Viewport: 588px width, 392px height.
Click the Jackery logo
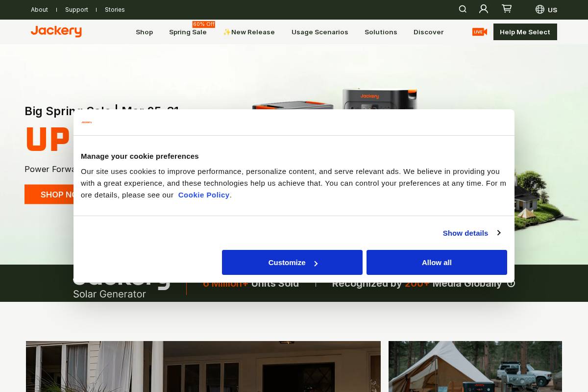pyautogui.click(x=56, y=31)
